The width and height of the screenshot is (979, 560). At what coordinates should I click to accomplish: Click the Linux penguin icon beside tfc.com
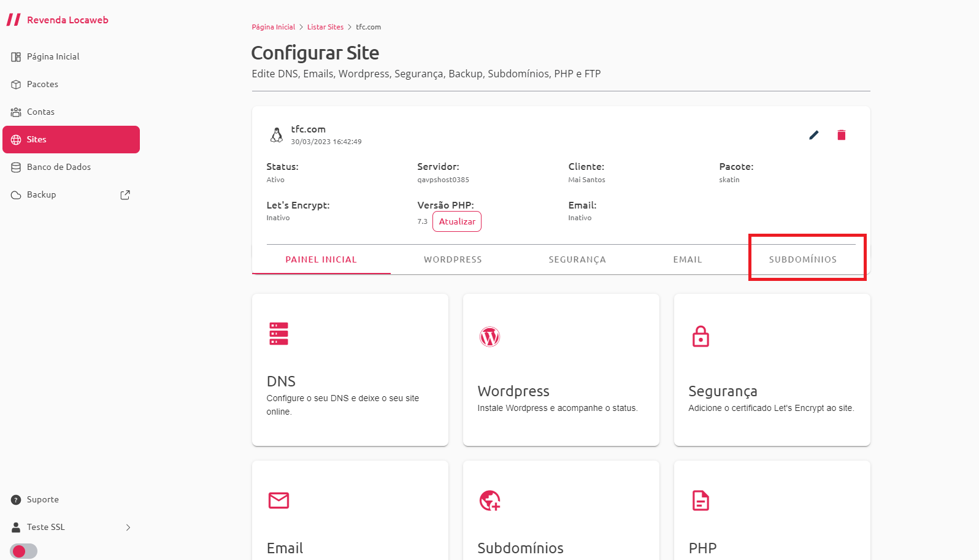coord(277,135)
